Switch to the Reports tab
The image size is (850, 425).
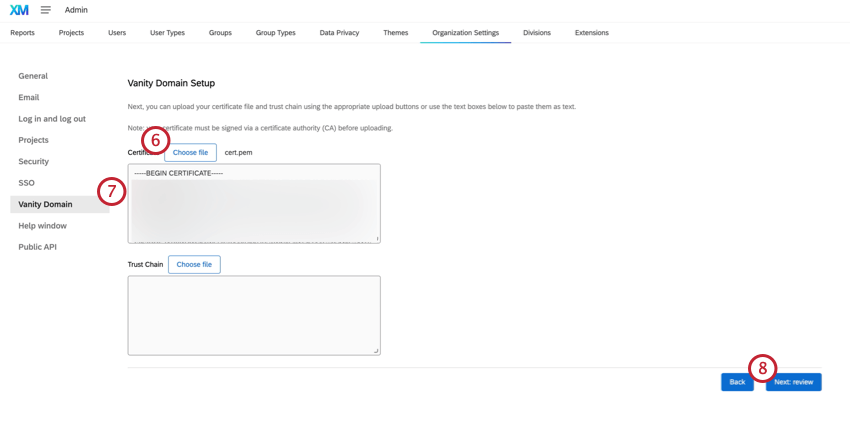22,33
